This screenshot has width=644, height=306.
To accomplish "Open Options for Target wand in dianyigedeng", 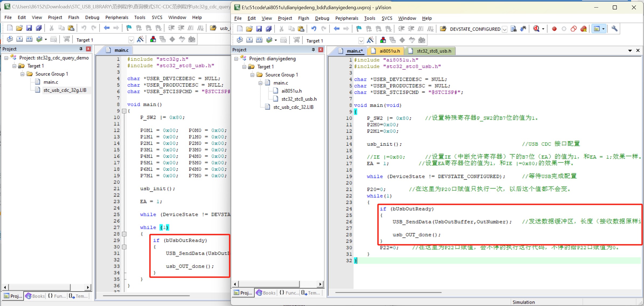I will (x=370, y=40).
